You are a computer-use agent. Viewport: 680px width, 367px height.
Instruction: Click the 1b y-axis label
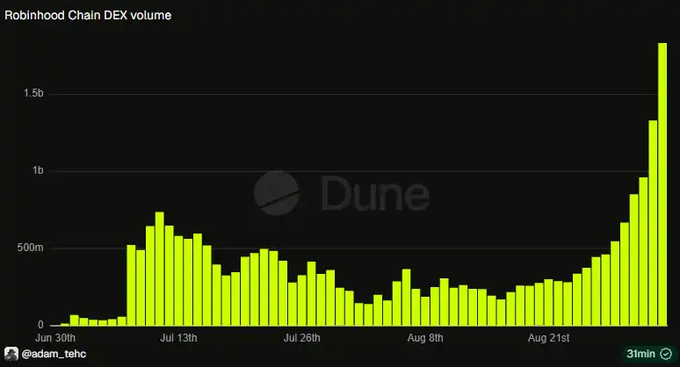click(x=38, y=170)
